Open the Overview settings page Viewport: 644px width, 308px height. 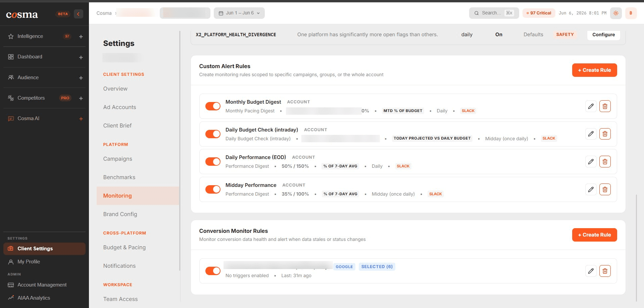pos(115,89)
